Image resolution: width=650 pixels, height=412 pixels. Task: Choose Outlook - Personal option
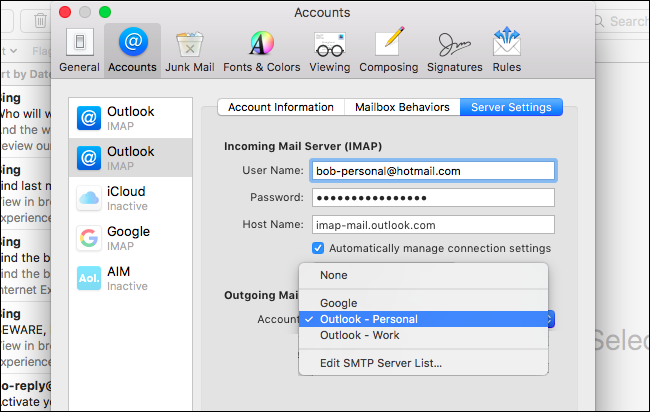pyautogui.click(x=423, y=319)
